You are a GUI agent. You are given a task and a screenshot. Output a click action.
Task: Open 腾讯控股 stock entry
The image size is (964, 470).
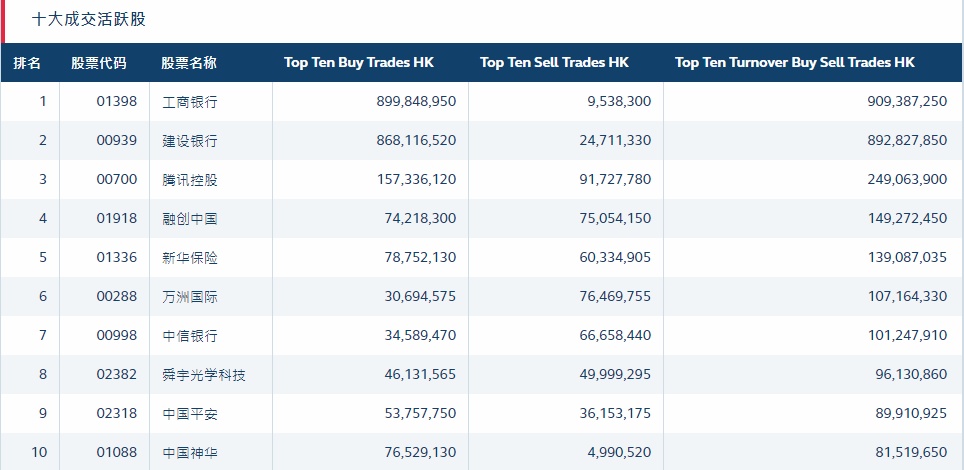pyautogui.click(x=190, y=180)
